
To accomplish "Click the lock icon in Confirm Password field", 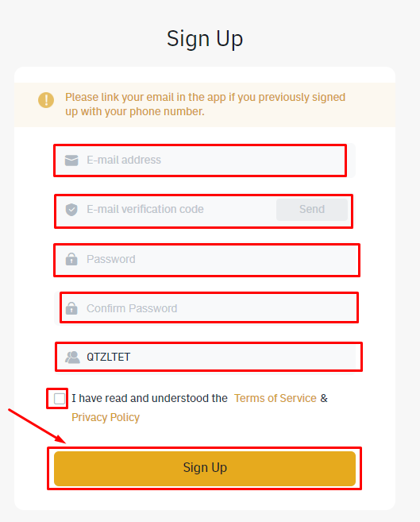I will pos(71,308).
